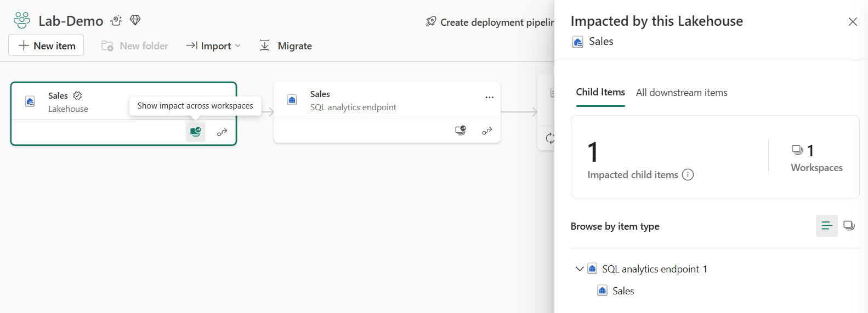Click the refresh icon on partially hidden card

point(550,138)
